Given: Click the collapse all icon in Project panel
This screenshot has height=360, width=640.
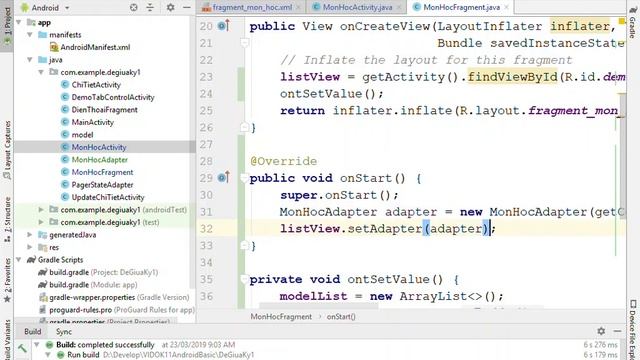Looking at the screenshot, I should click(150, 7).
